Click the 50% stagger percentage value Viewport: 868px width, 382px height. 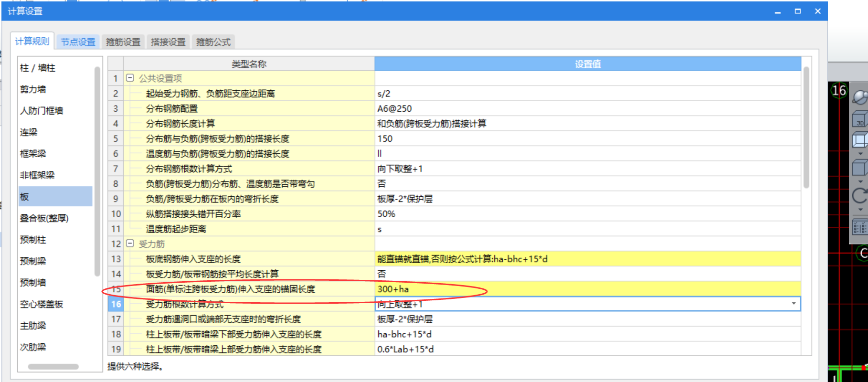588,214
